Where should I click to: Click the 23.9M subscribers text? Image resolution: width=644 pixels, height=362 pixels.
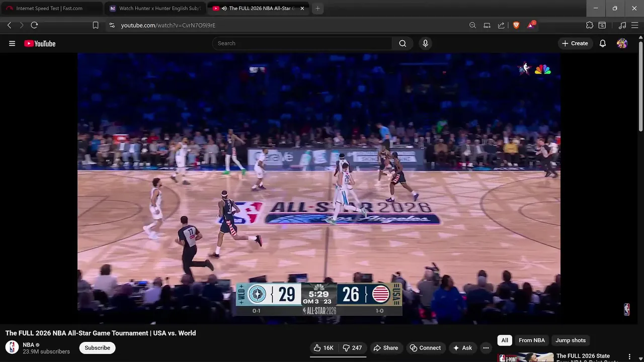tap(46, 352)
